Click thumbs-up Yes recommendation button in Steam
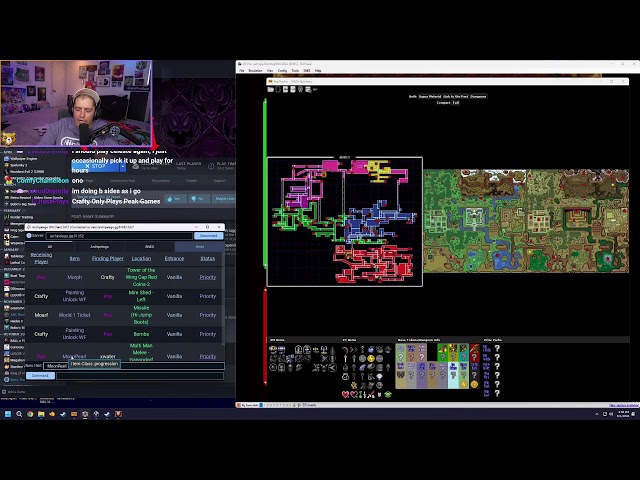Viewport: 640px width, 480px height. [x=175, y=199]
